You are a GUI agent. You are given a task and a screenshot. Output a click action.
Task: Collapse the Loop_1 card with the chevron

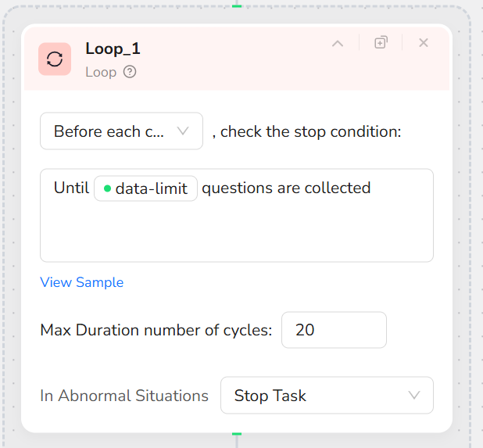pos(338,44)
